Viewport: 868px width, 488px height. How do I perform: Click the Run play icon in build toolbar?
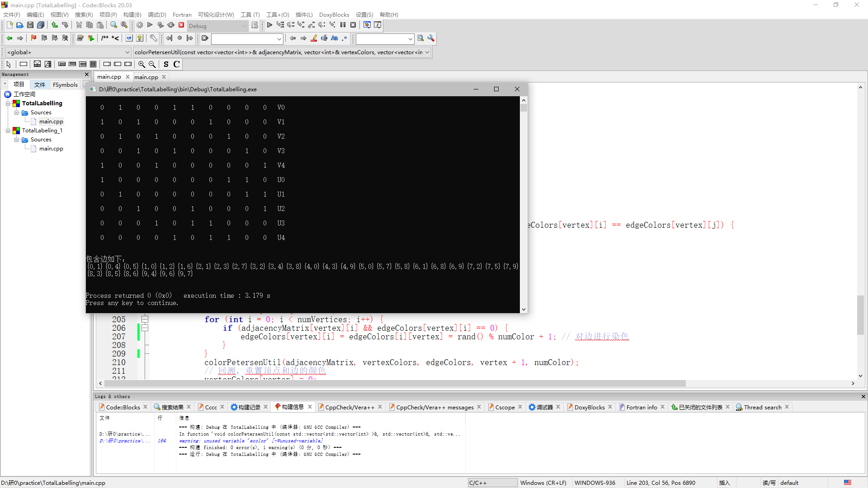tap(150, 25)
